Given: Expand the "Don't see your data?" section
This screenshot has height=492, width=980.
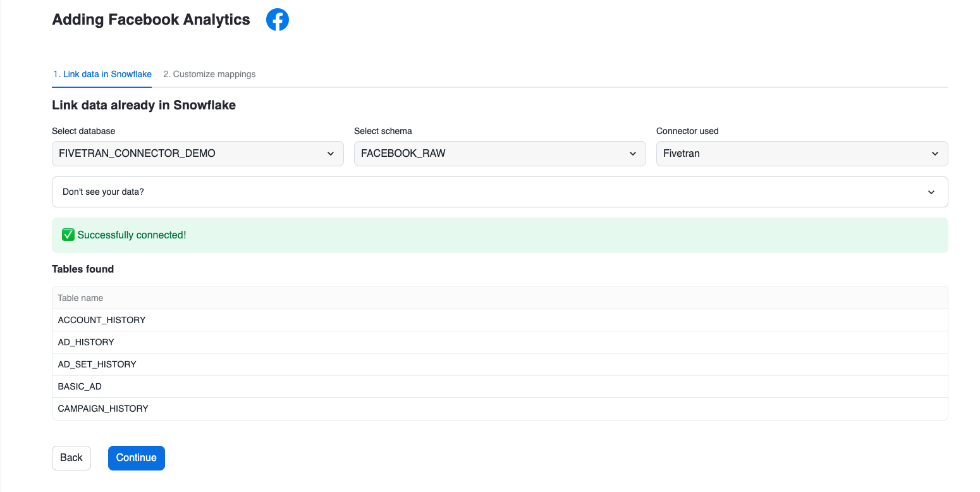Looking at the screenshot, I should (499, 192).
